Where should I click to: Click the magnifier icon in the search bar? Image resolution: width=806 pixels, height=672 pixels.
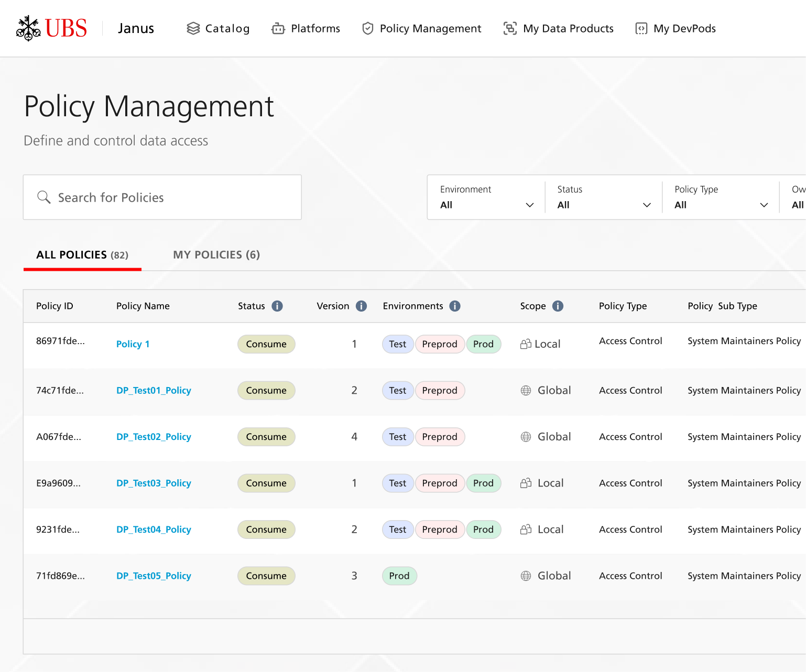tap(44, 197)
